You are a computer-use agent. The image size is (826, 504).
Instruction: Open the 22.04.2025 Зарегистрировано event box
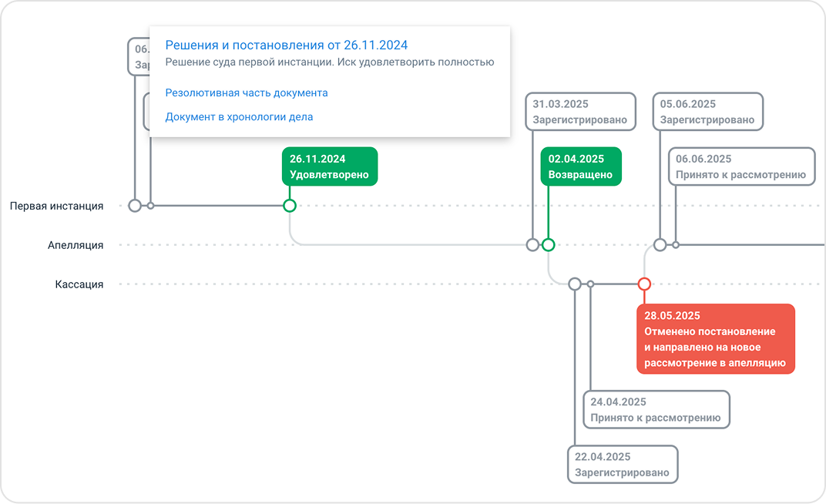[x=623, y=465]
